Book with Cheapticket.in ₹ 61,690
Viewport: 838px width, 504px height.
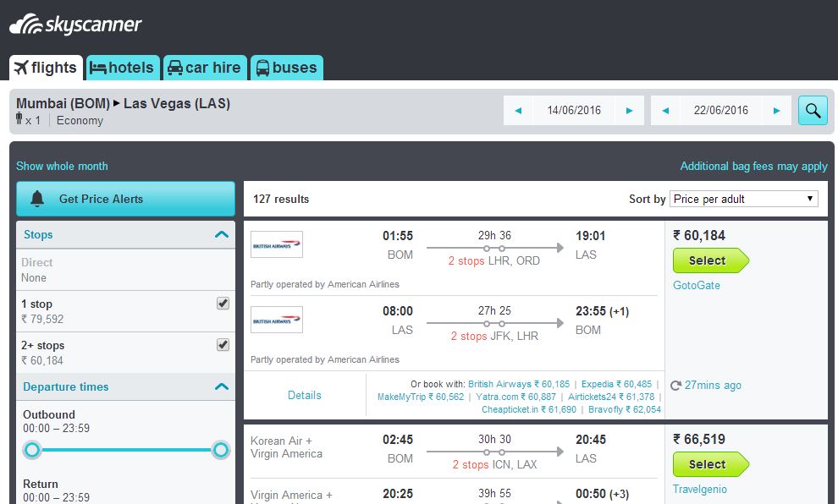[528, 409]
